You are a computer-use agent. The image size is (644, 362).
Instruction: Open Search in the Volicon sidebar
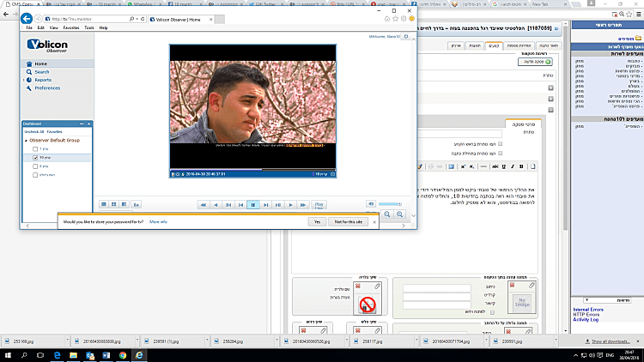pos(41,72)
